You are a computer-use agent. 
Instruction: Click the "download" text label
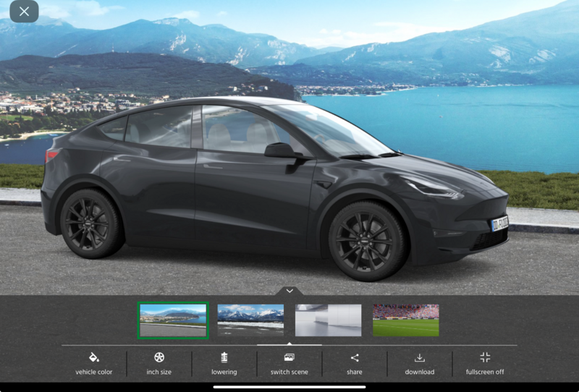point(420,372)
